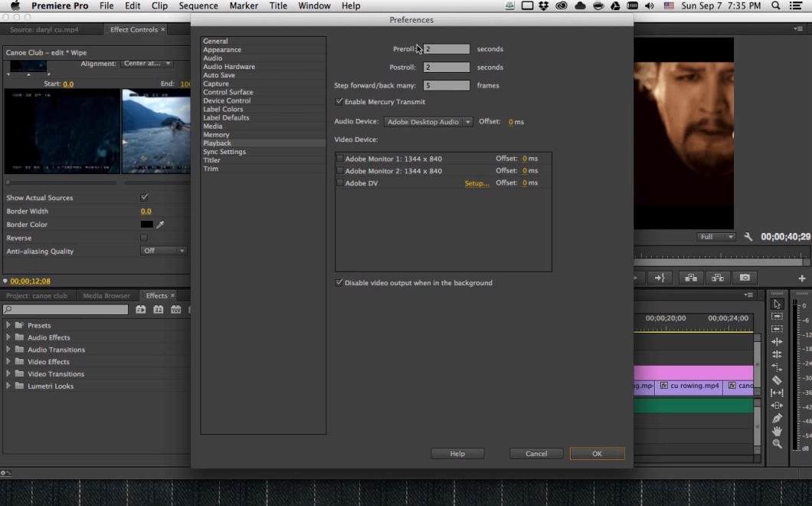Open Alignment dropdown in Effect Controls
Screen dimensions: 812x506
(x=146, y=63)
